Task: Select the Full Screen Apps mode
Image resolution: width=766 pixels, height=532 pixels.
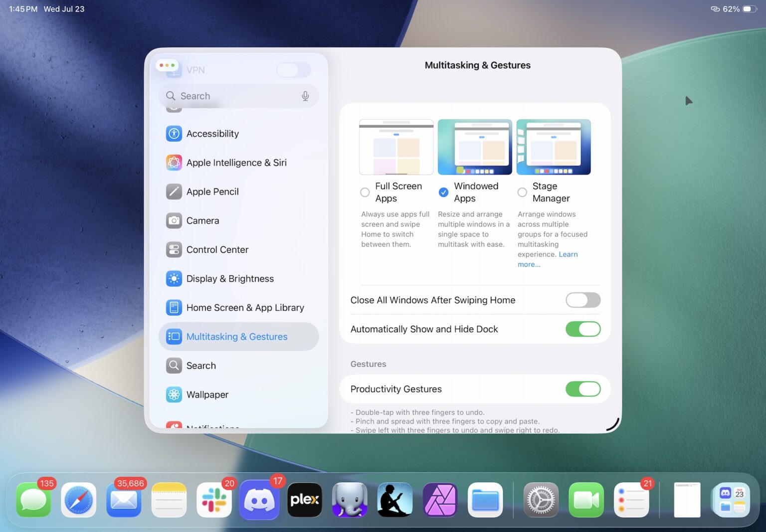Action: click(365, 192)
